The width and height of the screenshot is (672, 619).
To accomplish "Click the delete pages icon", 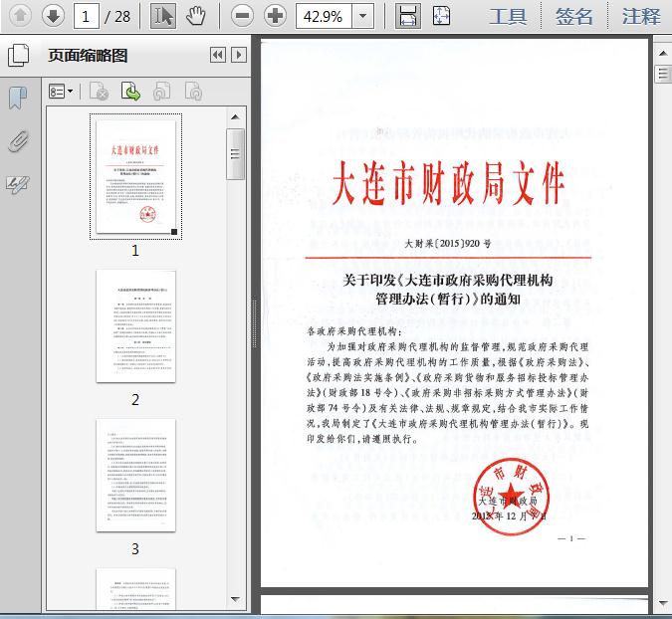I will [x=99, y=92].
